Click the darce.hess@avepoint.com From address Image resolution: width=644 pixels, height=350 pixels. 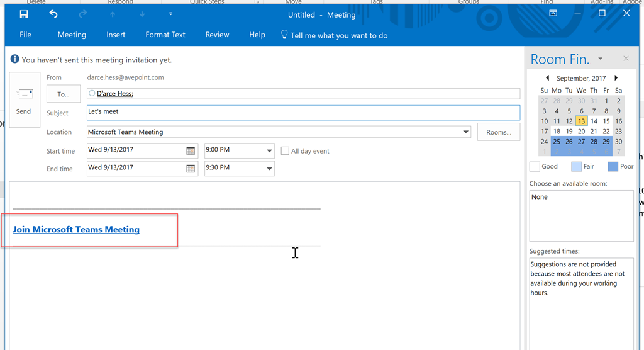pos(125,77)
